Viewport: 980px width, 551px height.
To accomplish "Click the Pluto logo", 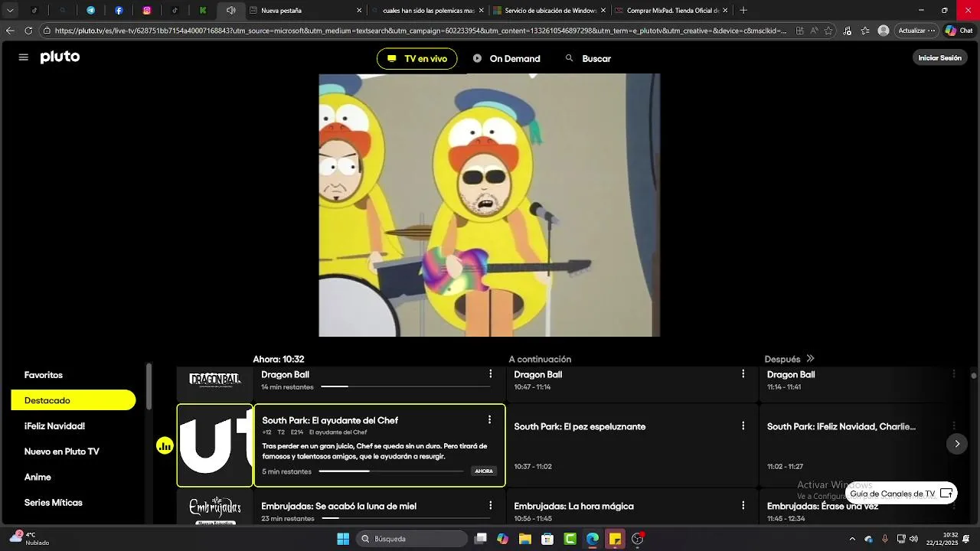I will tap(60, 57).
